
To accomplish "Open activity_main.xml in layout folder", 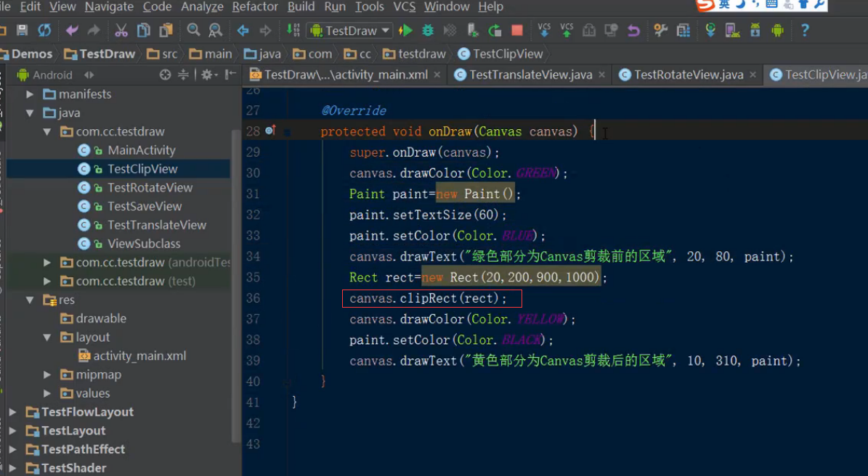I will tap(139, 356).
